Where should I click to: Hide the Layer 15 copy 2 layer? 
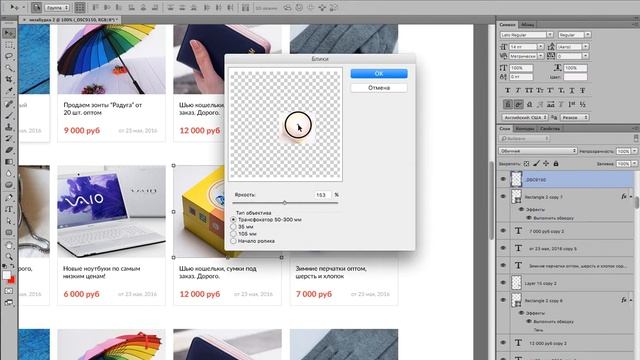(x=503, y=282)
